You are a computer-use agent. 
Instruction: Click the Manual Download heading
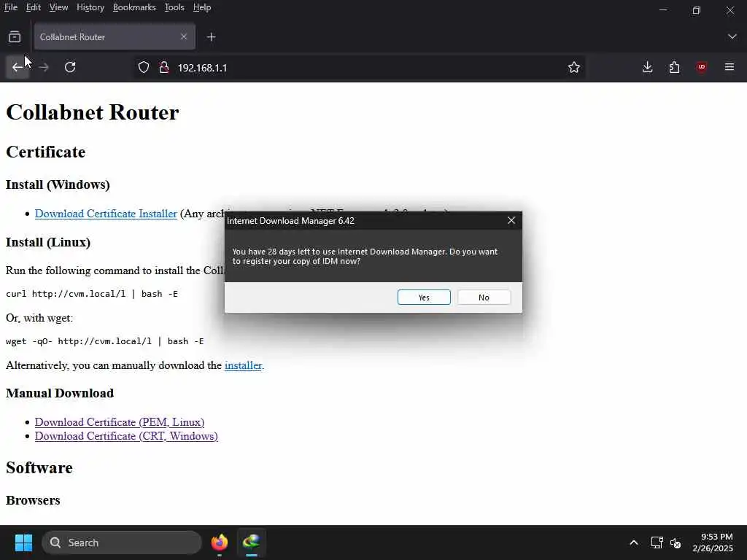tap(60, 393)
